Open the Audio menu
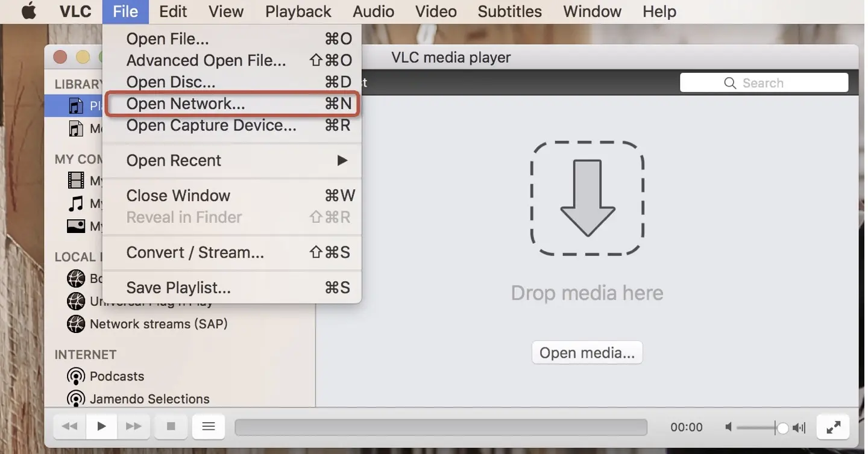868x454 pixels. coord(374,11)
